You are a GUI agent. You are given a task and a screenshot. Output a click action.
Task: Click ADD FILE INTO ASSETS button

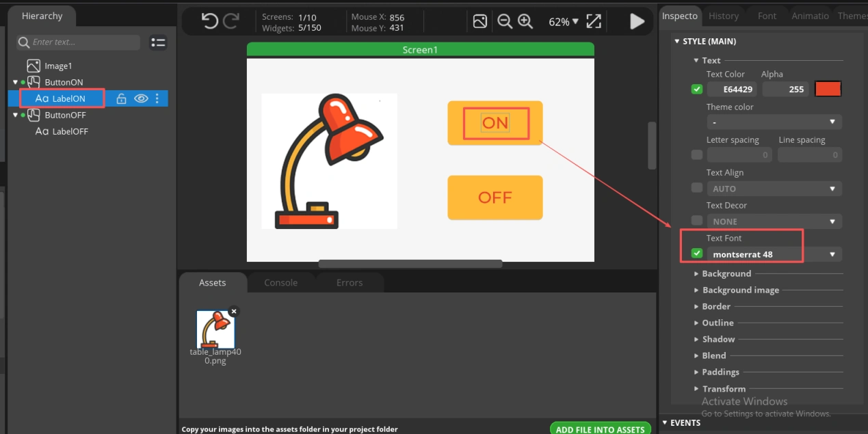click(600, 429)
